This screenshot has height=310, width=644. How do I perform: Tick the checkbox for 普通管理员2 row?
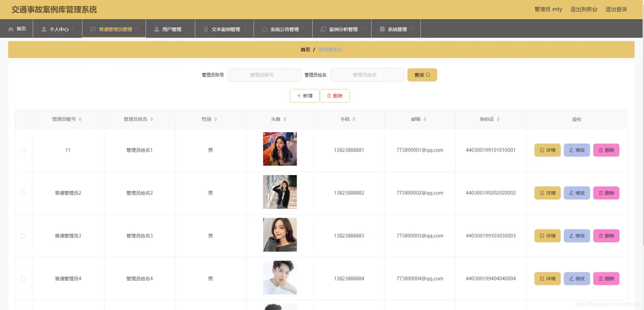(23, 193)
